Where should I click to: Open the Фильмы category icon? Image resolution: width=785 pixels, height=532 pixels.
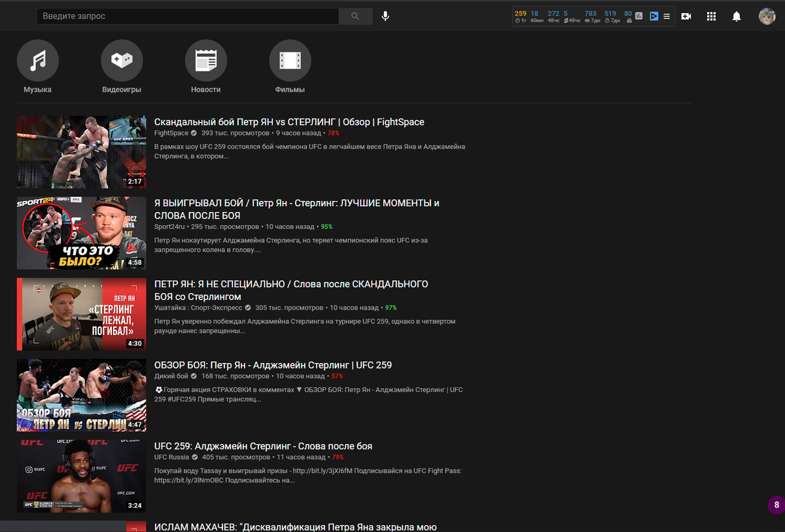tap(290, 60)
